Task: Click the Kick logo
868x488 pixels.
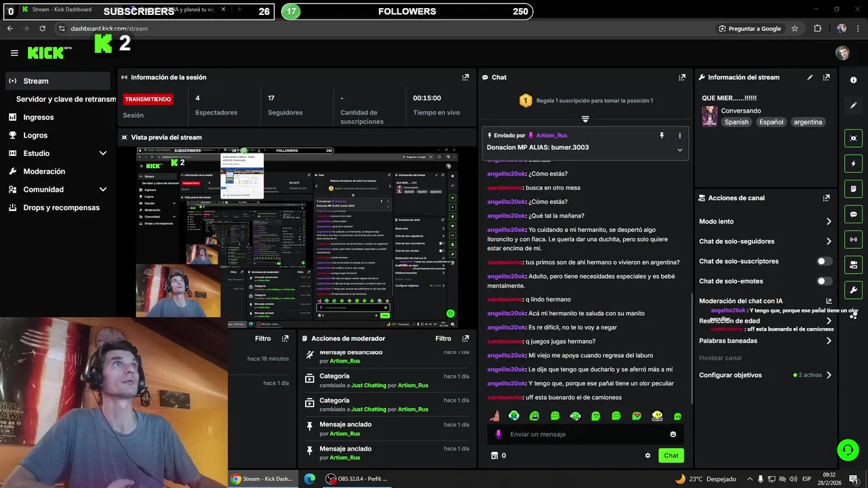Action: coord(46,53)
